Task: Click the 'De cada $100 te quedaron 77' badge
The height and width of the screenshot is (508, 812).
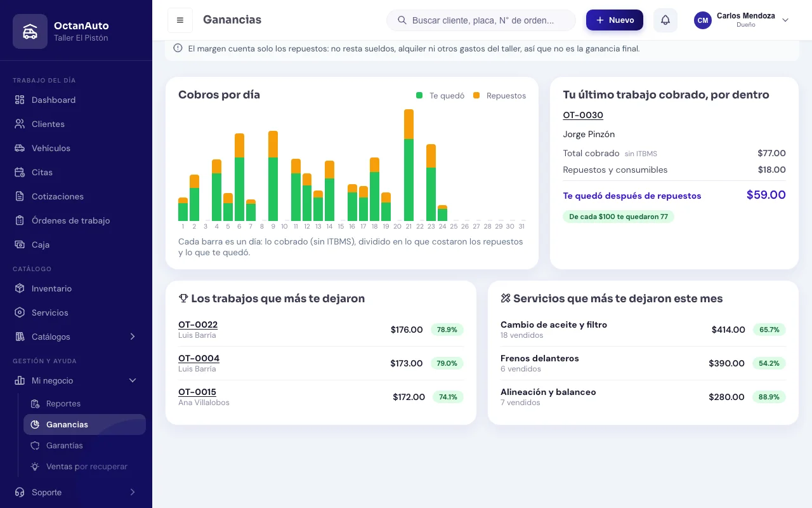Action: [x=619, y=217]
